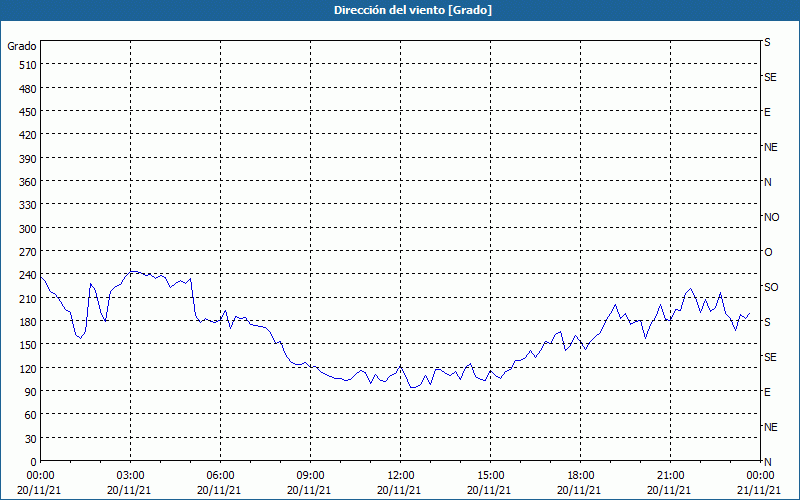
Task: Click the 20/11/21 date under 12:00
Action: click(399, 490)
